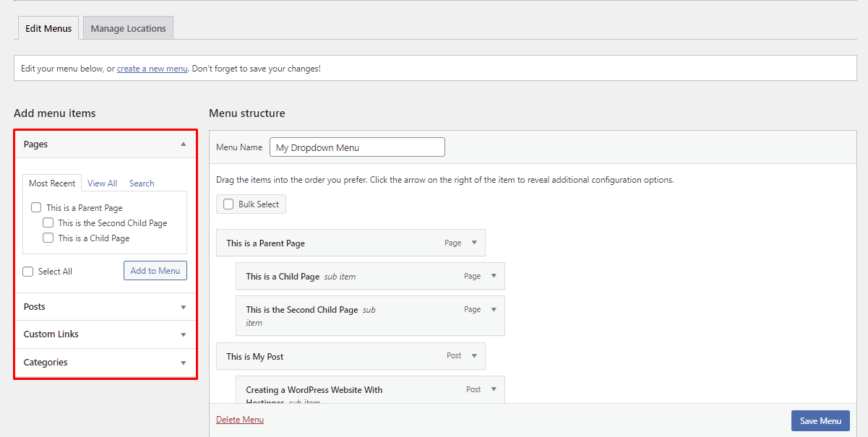Screen dimensions: 868x437
Task: Click the create a new menu link
Action: (151, 68)
